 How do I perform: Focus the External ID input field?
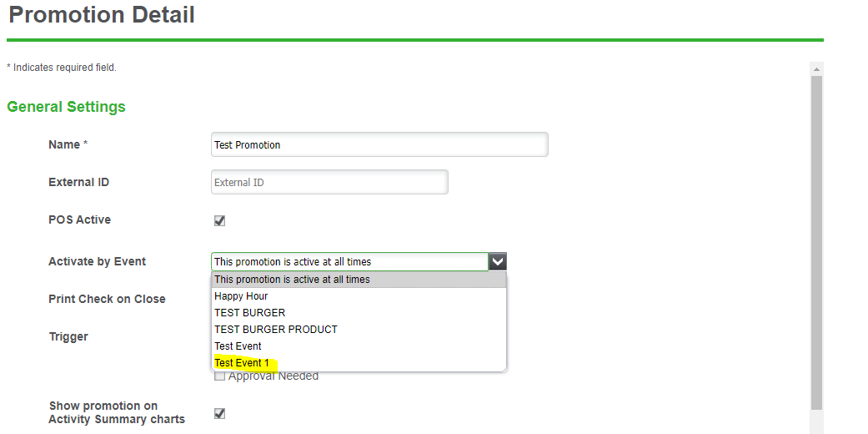(329, 182)
